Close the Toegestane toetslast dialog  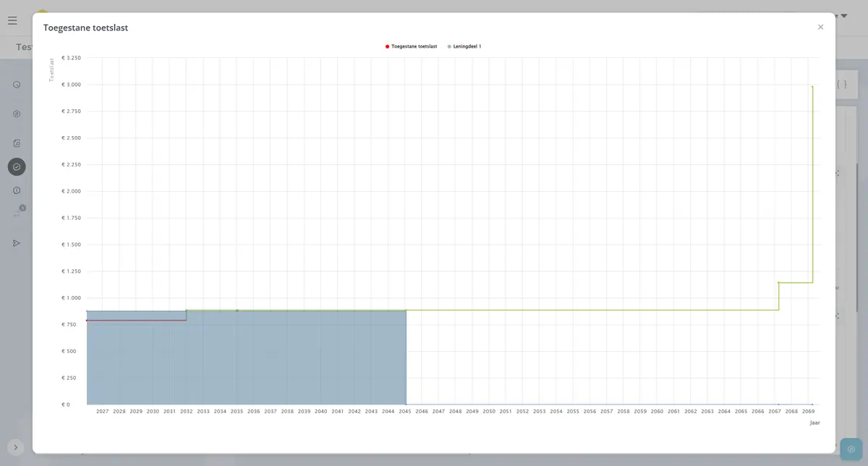point(820,27)
